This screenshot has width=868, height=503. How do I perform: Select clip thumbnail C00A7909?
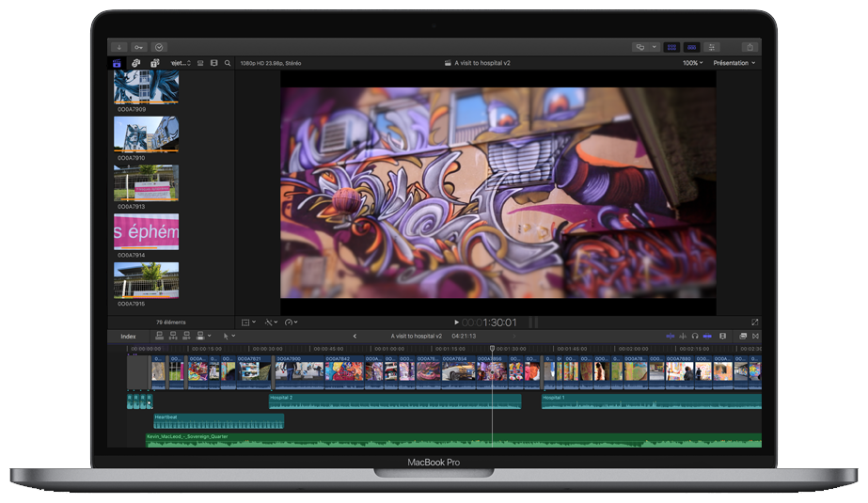146,86
